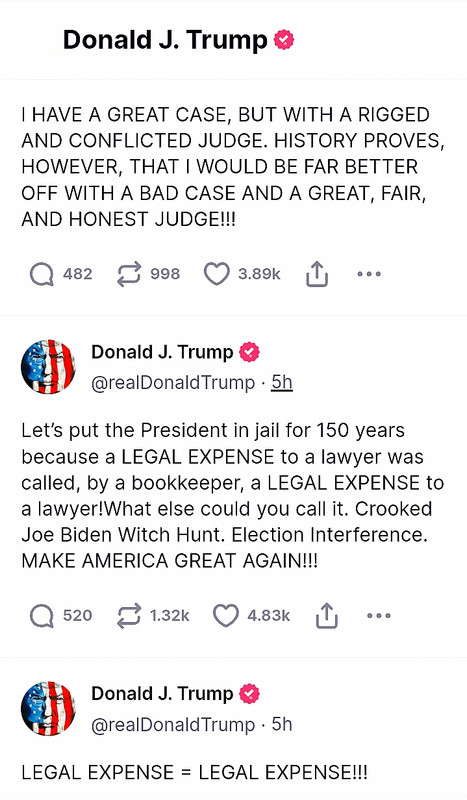467x800 pixels.
Task: Open the avatar on the LEGAL EXPENSE equation post
Action: (x=48, y=709)
